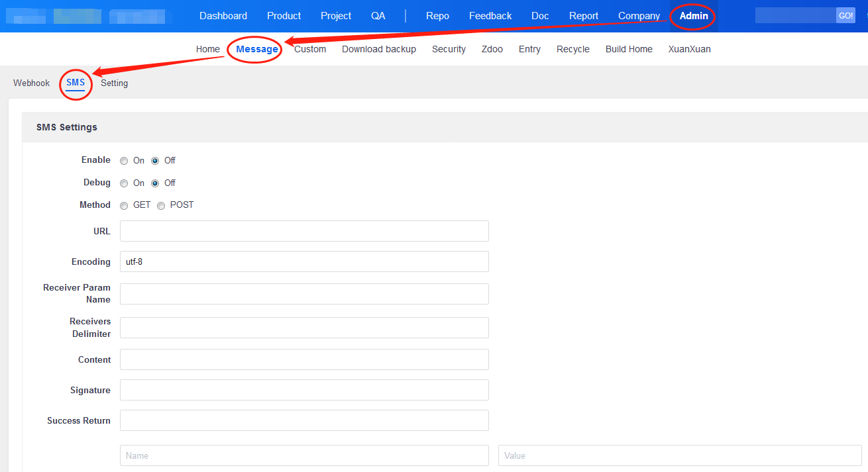868x472 pixels.
Task: Click the URL input field
Action: [x=304, y=231]
